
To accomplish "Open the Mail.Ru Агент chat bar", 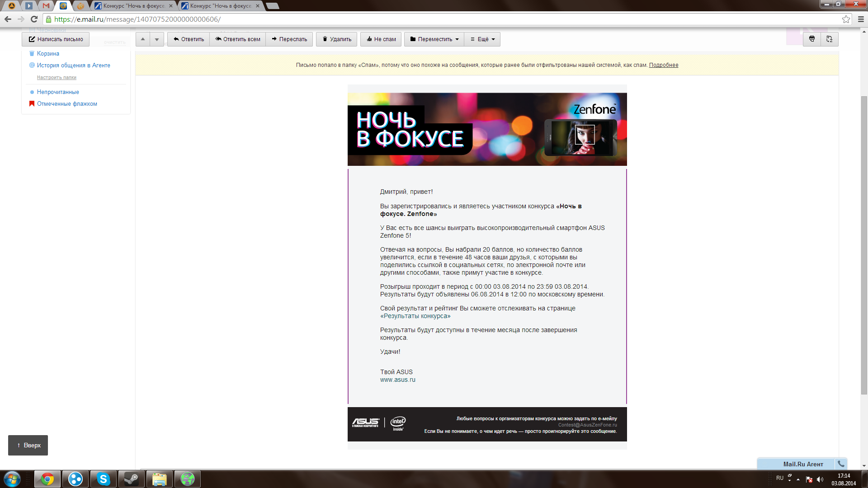I will coord(796,464).
